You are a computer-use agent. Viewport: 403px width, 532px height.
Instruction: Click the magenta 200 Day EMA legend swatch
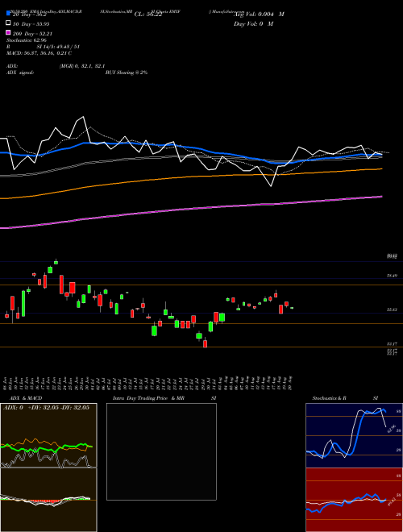pos(9,32)
